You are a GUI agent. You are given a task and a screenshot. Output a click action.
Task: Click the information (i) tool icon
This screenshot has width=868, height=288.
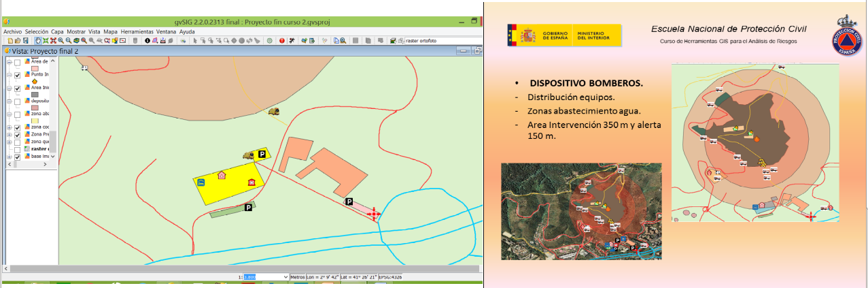pyautogui.click(x=147, y=41)
